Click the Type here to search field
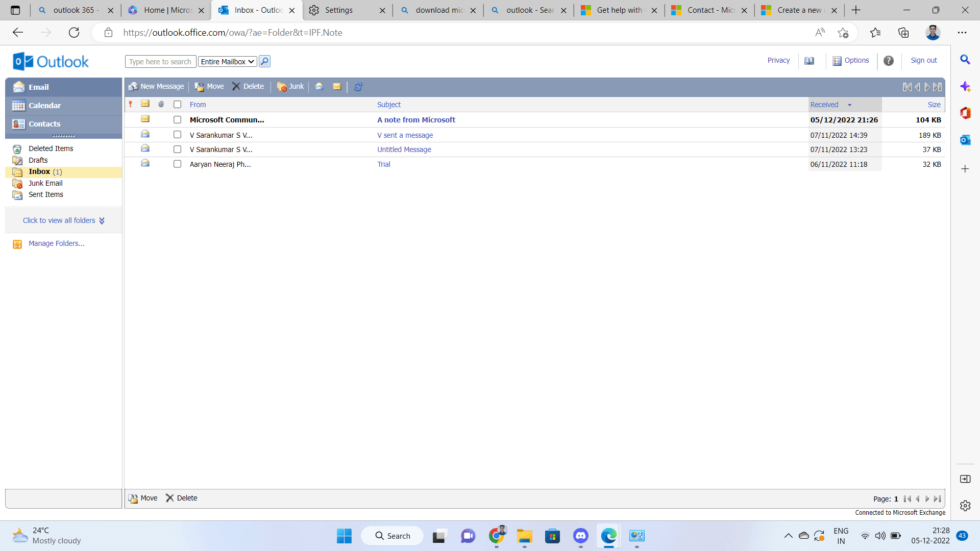 pos(160,62)
